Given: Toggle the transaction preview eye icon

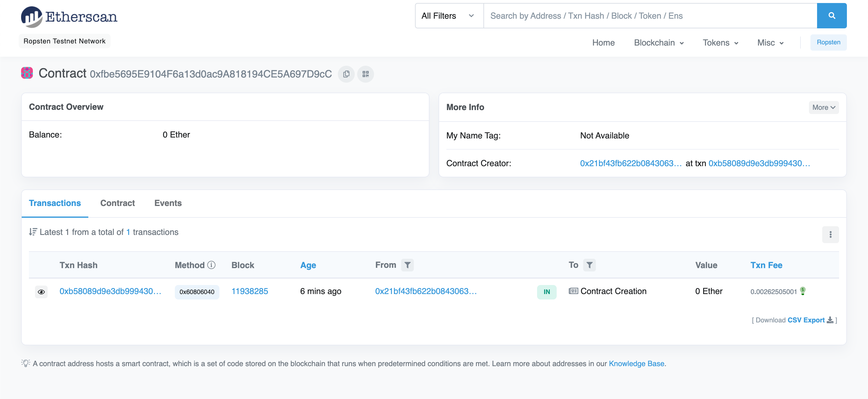Looking at the screenshot, I should [x=41, y=292].
